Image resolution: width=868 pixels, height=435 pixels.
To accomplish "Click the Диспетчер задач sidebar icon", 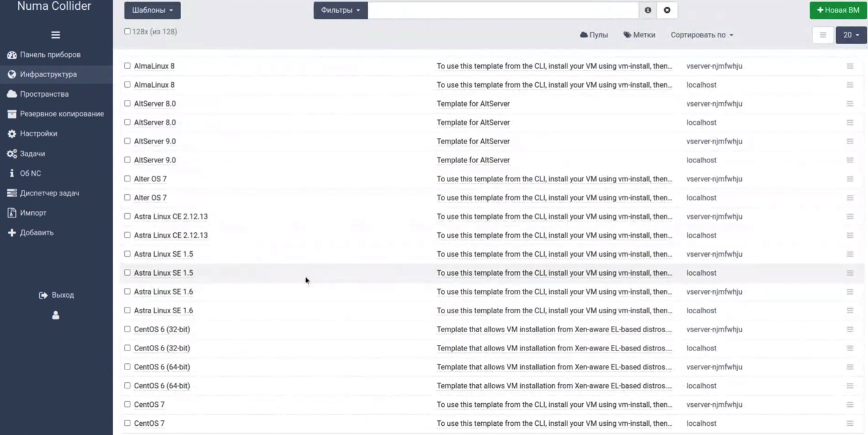I will coord(12,193).
